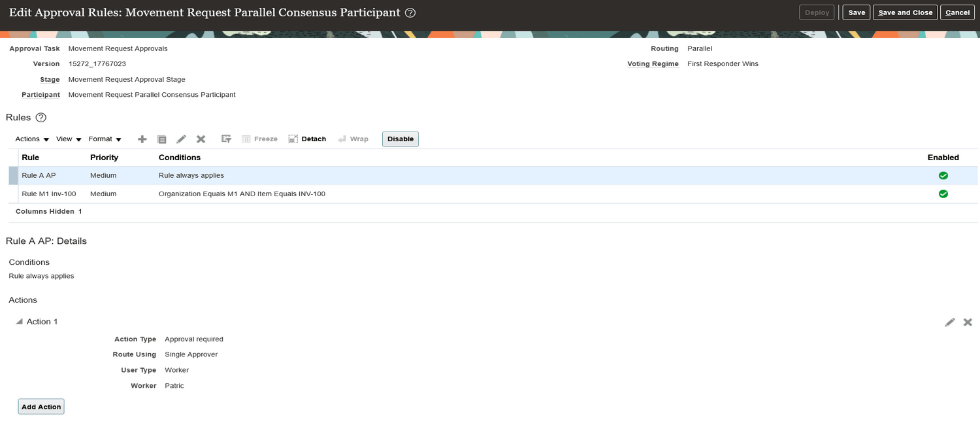Screen dimensions: 980x425
Task: Click Enabled checkmark for Rule A AP
Action: click(x=943, y=176)
